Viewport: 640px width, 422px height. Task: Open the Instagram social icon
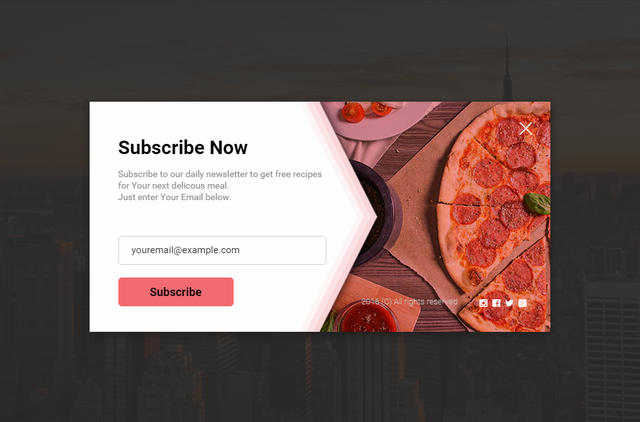click(x=483, y=303)
